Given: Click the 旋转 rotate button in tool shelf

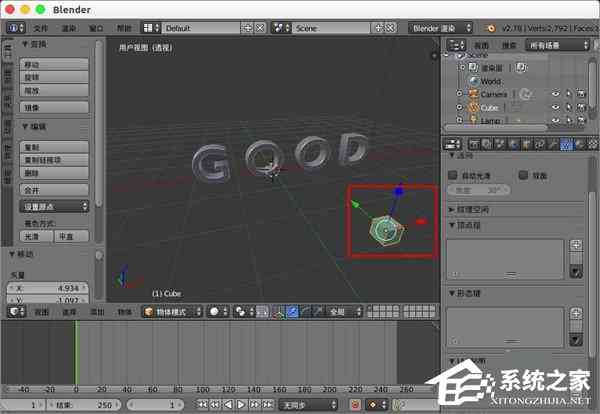Looking at the screenshot, I should [54, 78].
